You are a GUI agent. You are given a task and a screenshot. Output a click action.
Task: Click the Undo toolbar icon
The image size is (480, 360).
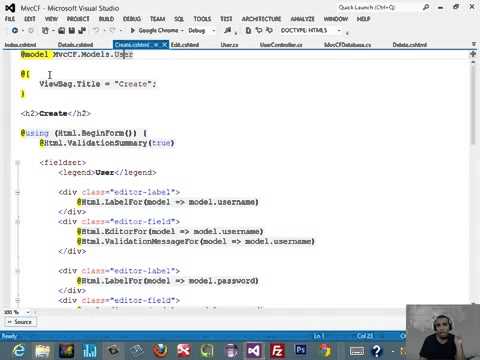[96, 30]
